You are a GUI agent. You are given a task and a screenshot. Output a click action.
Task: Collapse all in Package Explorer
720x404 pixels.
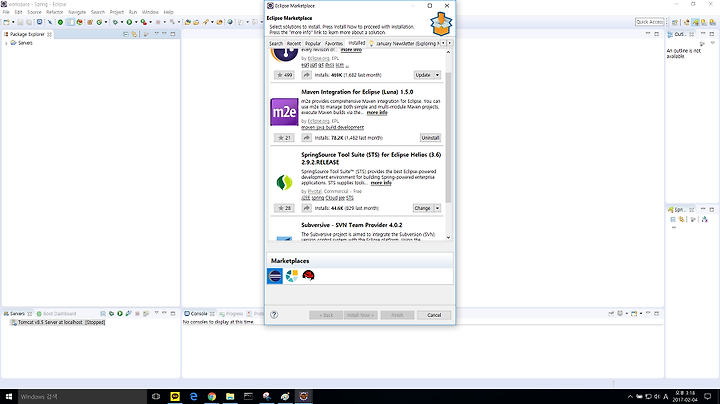tap(126, 34)
